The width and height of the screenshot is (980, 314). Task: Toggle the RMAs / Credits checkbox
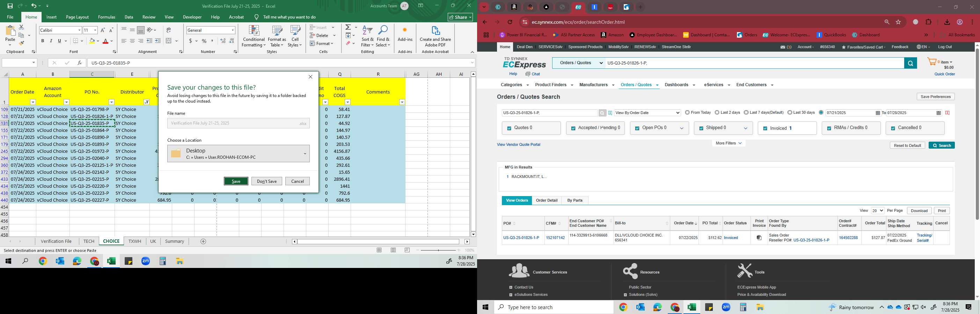point(829,128)
